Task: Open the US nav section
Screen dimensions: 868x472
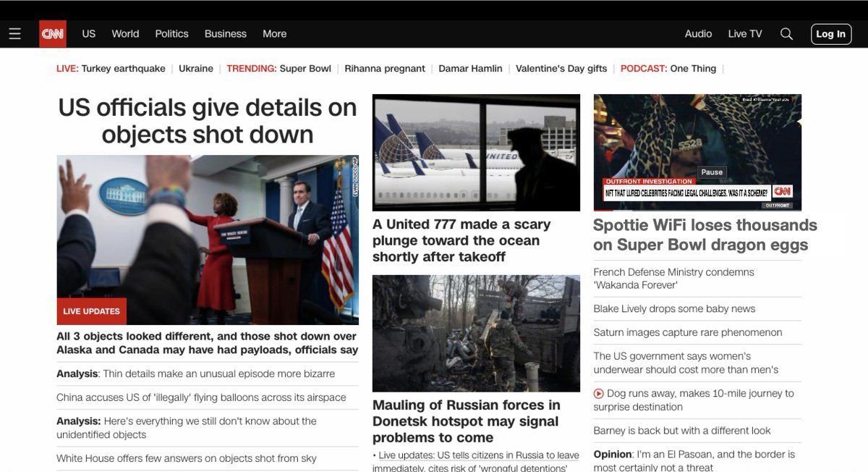Action: pos(89,34)
